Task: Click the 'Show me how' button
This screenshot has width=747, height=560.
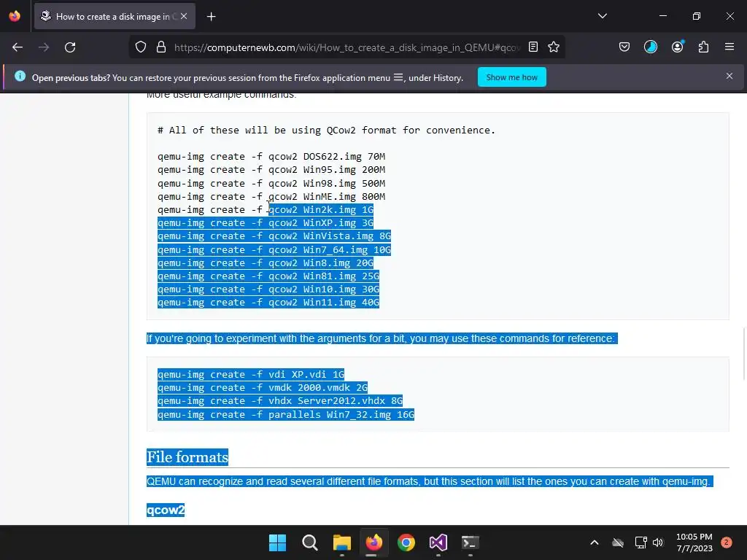Action: pyautogui.click(x=511, y=77)
